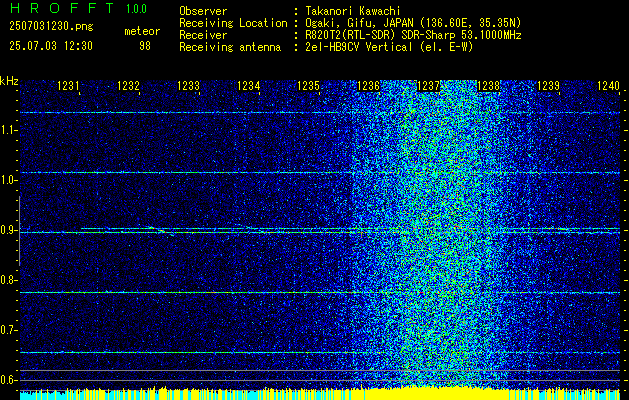
Task: Click receiver text R820T2(RTL-SDR) SDR-Sharp 53.1000MHz
Action: click(414, 35)
